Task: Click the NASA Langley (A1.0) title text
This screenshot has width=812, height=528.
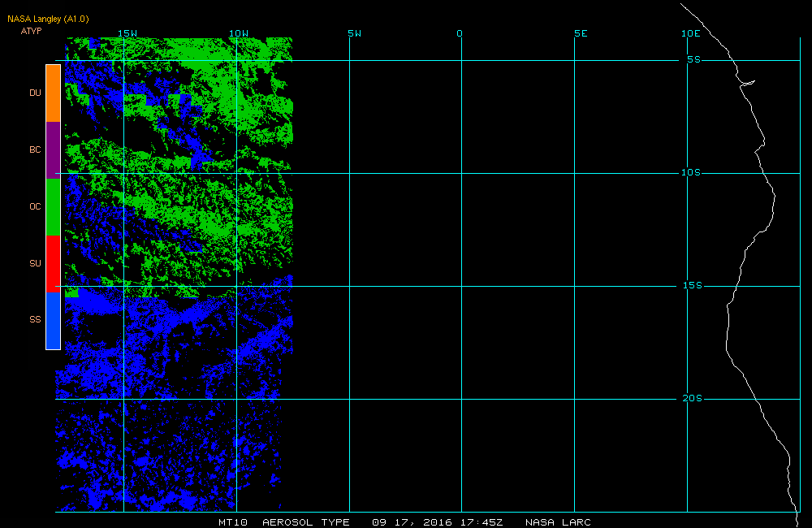Action: [48, 19]
